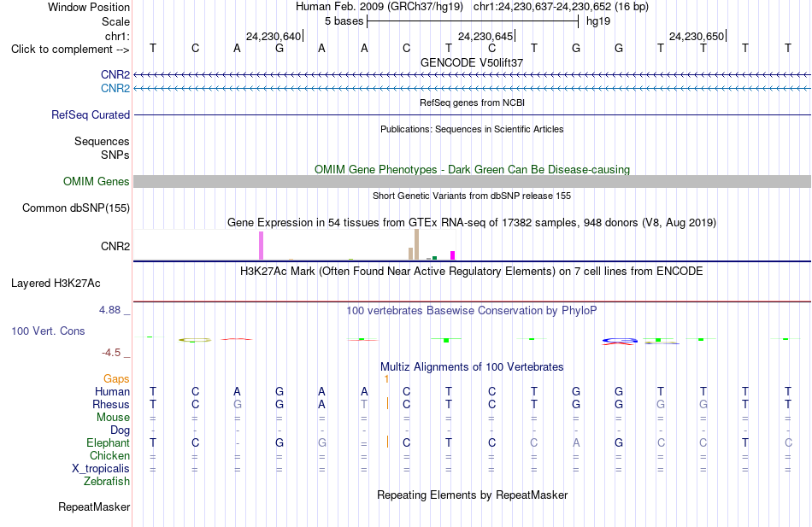Select the Zebrafish species label
The image size is (812, 527).
[107, 482]
